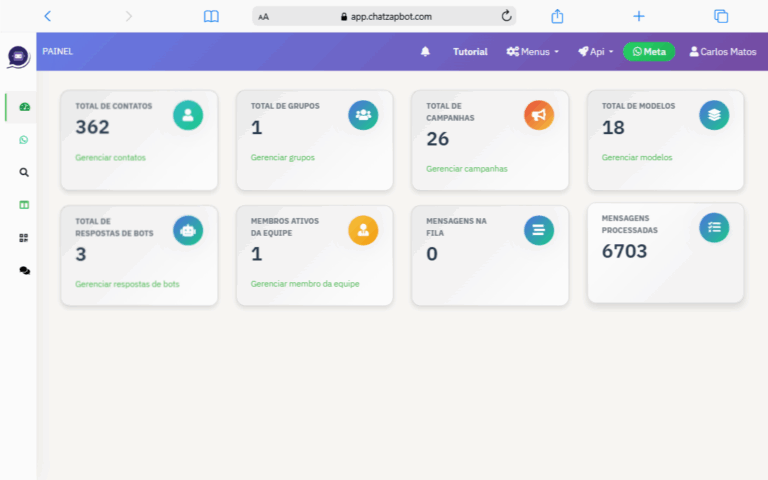The image size is (768, 480).
Task: Click the TOTAL DE RESPOSTAS DE BOTS label
Action: coord(114,227)
